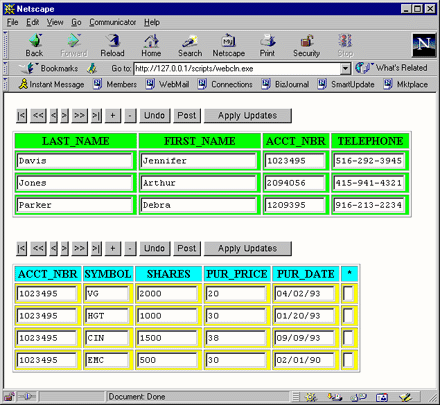
Task: Click the shares field showing 1500
Action: point(168,338)
